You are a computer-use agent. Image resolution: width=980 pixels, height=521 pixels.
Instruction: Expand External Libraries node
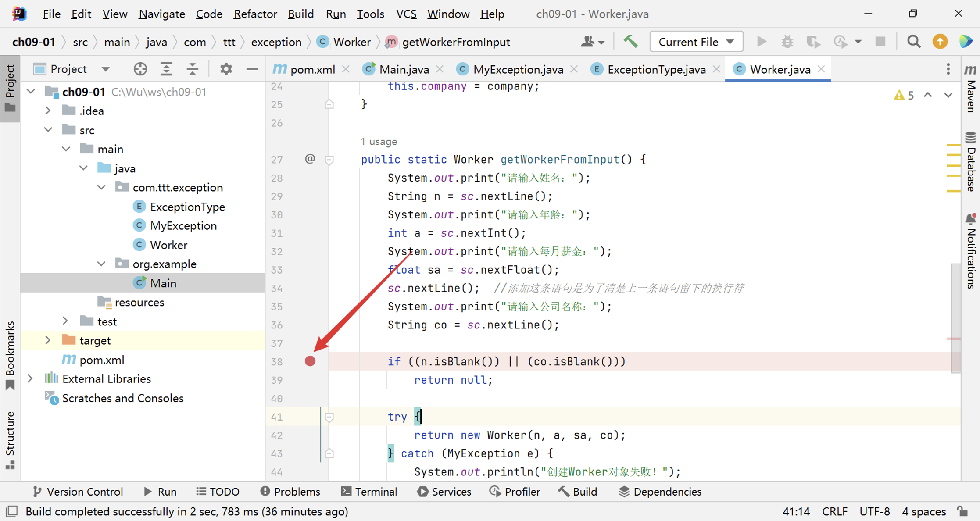click(31, 378)
